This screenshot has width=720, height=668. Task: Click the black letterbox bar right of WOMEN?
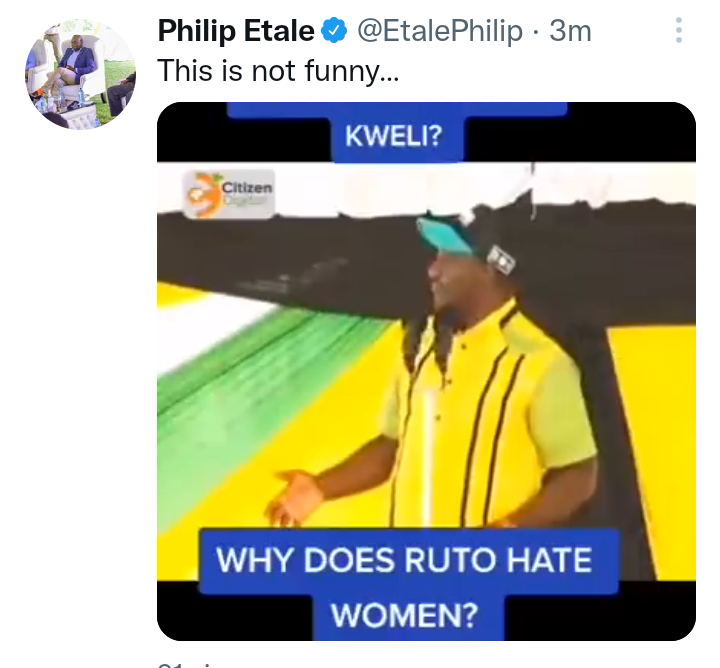pyautogui.click(x=600, y=611)
